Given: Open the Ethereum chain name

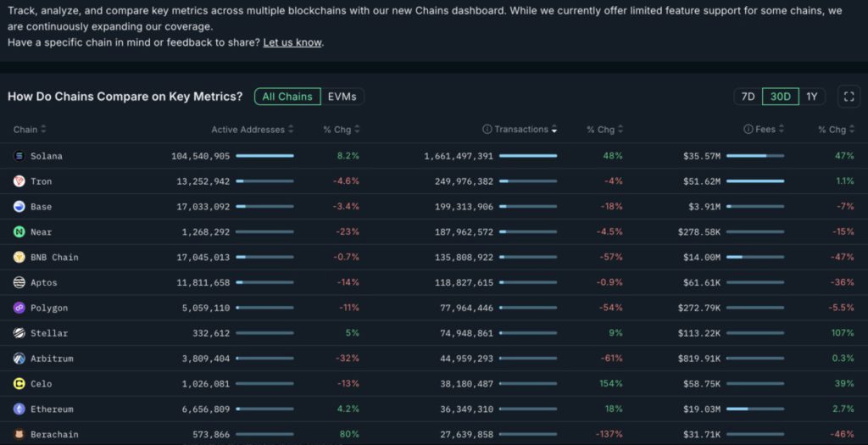Looking at the screenshot, I should [x=52, y=409].
